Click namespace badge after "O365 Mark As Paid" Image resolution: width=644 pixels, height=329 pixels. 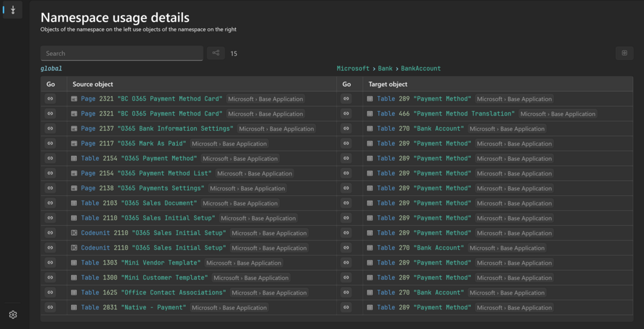tap(229, 144)
